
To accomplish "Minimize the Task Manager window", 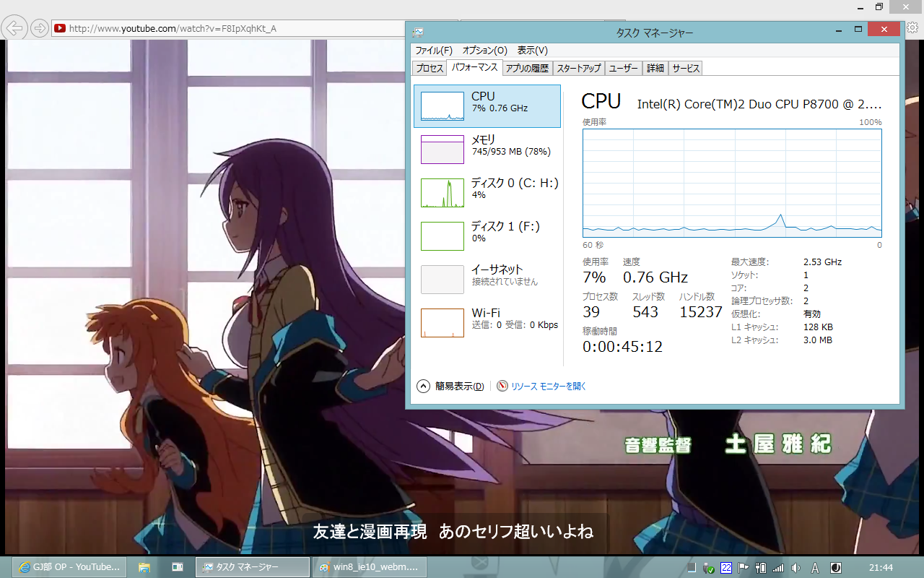I will [x=837, y=30].
